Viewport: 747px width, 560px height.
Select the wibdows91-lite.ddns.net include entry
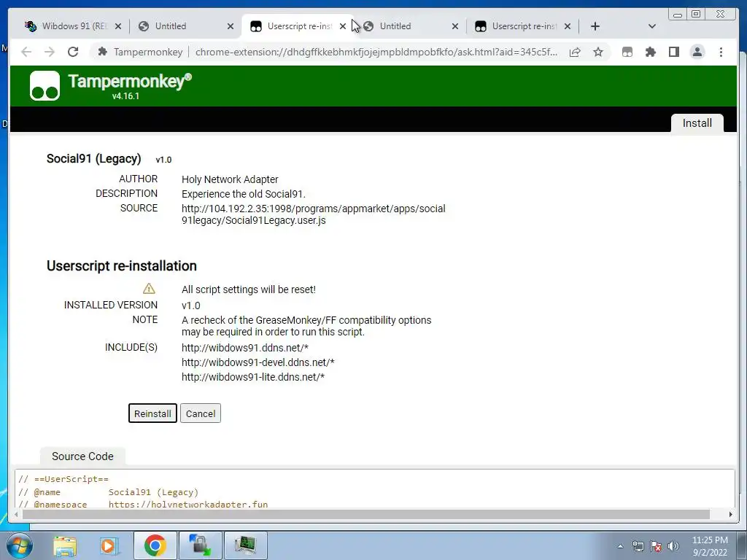pos(253,377)
